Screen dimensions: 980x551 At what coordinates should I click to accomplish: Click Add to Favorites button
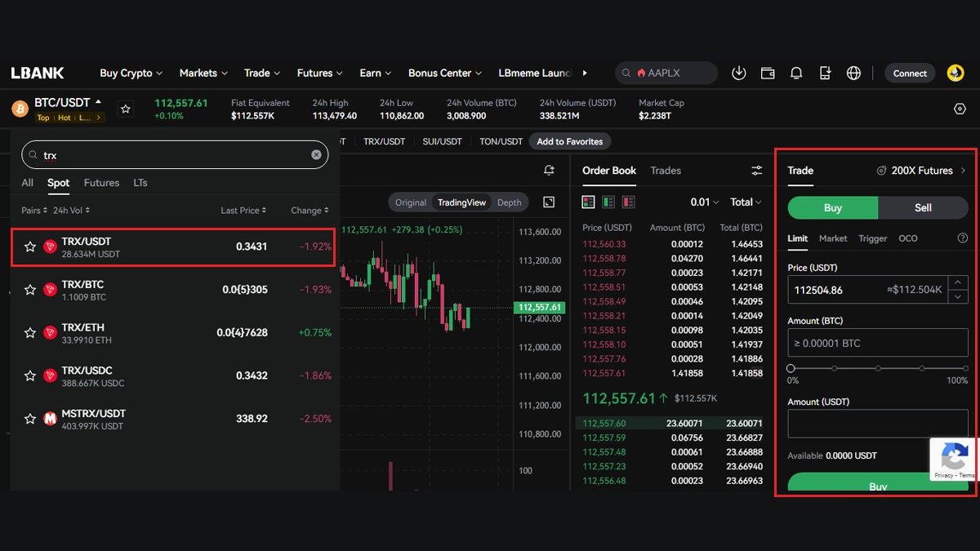(x=570, y=141)
